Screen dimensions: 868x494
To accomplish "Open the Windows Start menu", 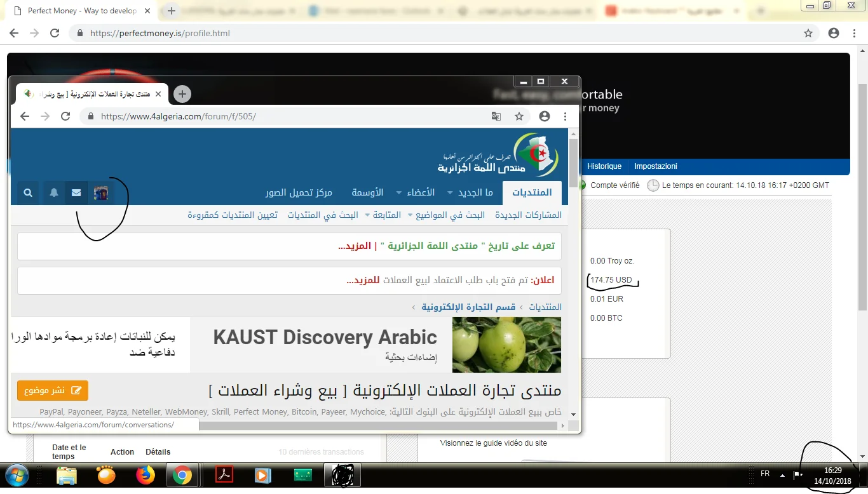I will pos(17,475).
